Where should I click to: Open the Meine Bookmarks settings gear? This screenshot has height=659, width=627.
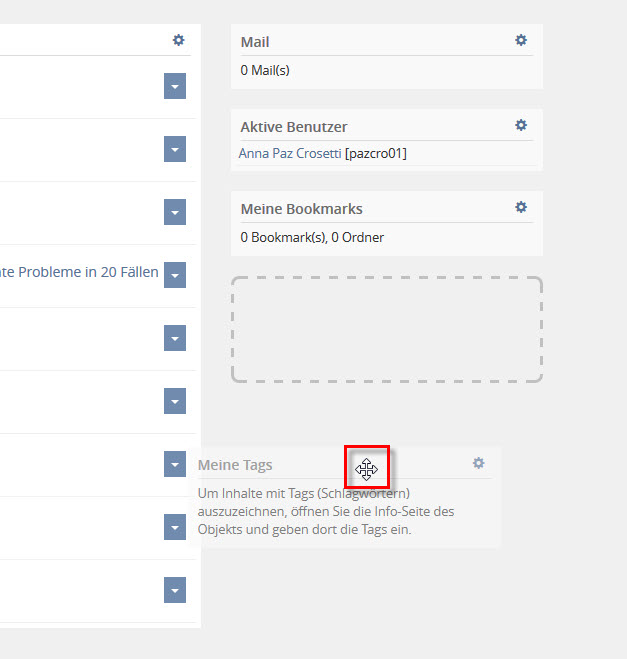[x=521, y=207]
